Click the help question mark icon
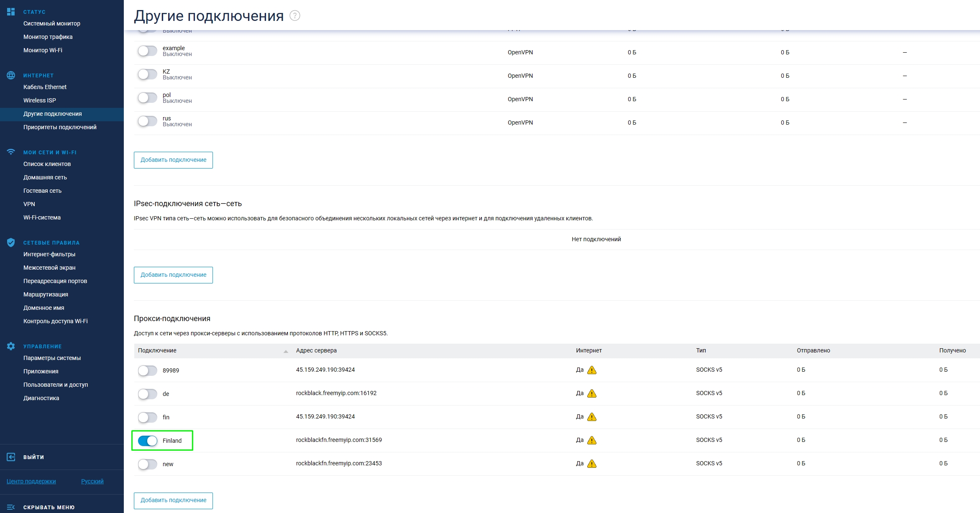Screen dimensions: 980x513 pyautogui.click(x=295, y=16)
